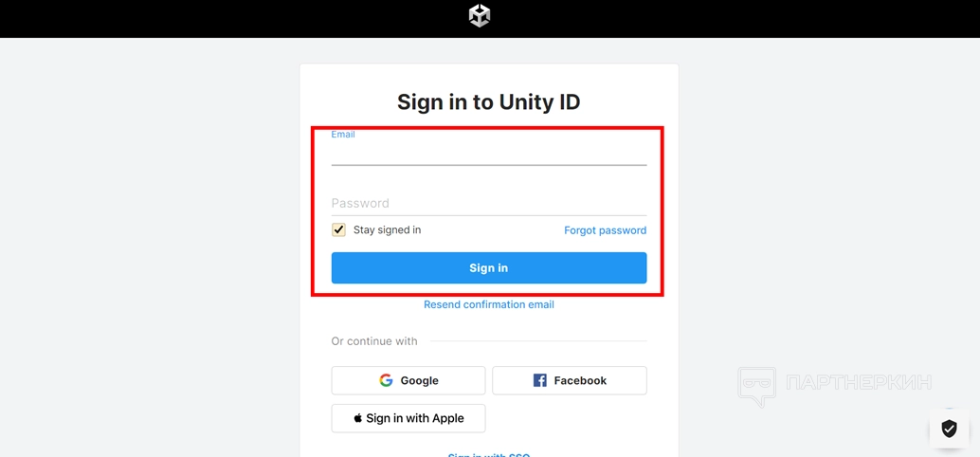The width and height of the screenshot is (980, 457).
Task: Focus the Password input field
Action: click(x=488, y=203)
